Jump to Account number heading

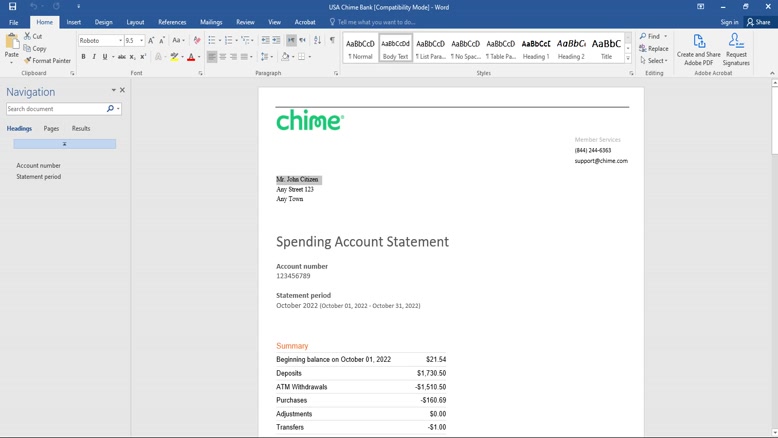click(x=38, y=166)
